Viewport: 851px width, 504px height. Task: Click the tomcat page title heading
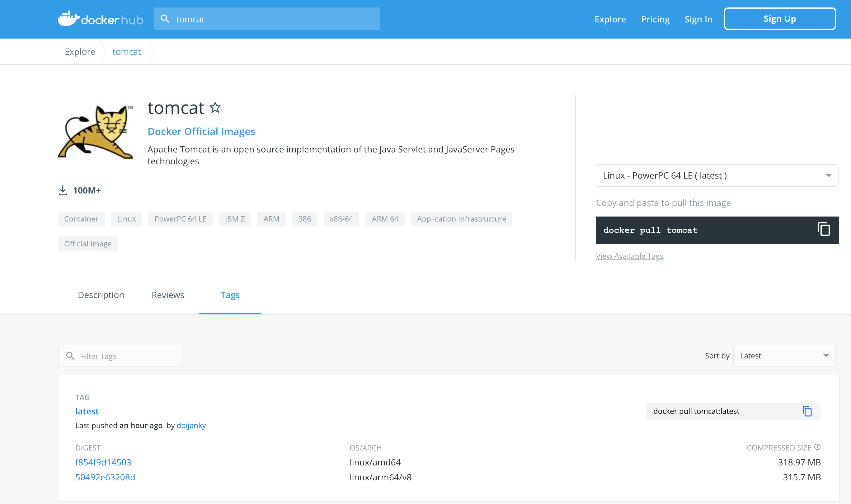coord(176,108)
